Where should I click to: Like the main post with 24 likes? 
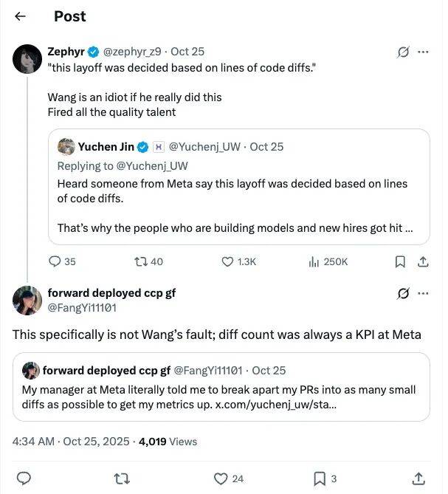pos(221,478)
